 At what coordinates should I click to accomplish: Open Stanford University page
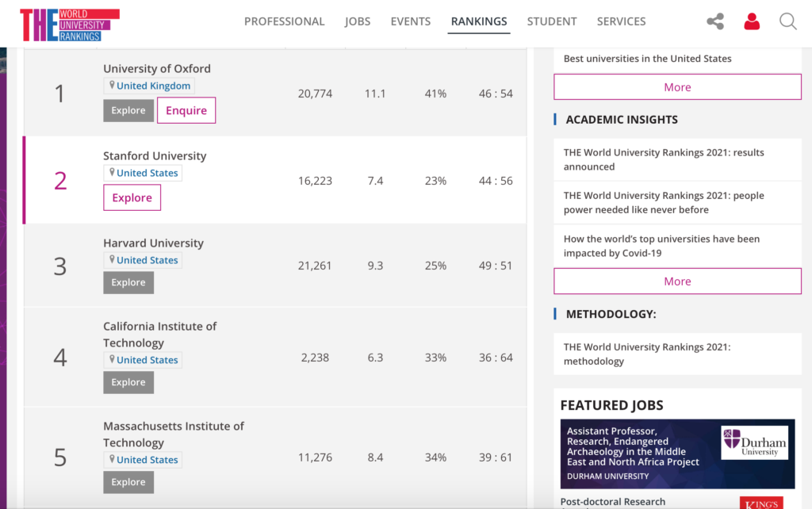pos(155,156)
